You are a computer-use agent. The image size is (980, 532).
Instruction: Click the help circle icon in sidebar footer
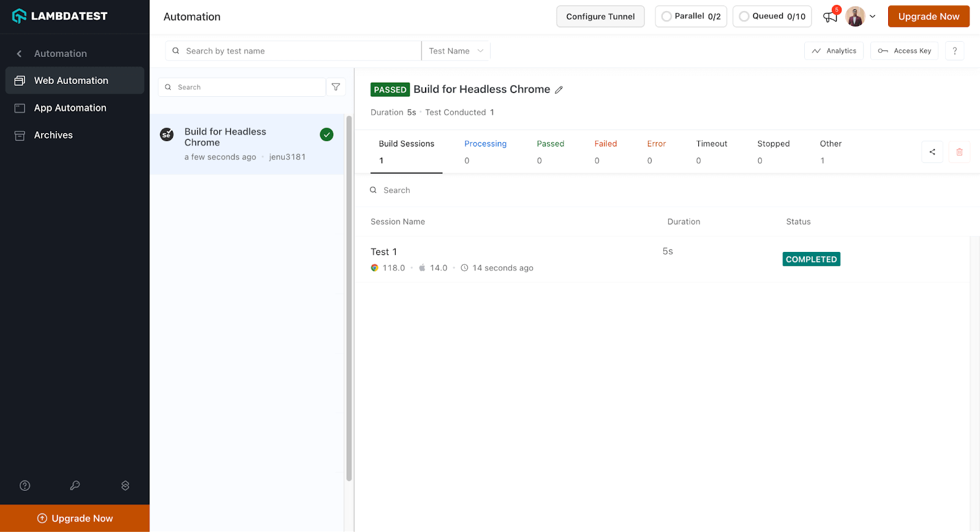pos(25,485)
